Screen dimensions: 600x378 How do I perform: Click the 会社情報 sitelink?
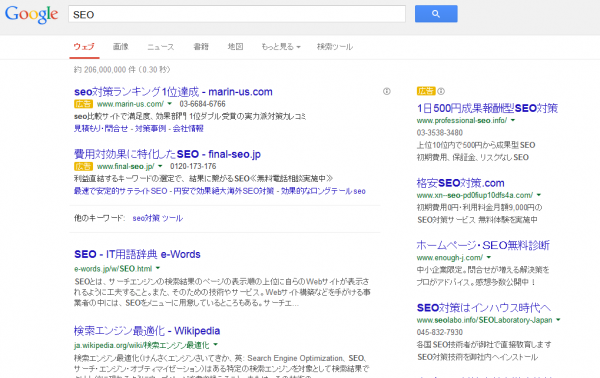(x=188, y=129)
